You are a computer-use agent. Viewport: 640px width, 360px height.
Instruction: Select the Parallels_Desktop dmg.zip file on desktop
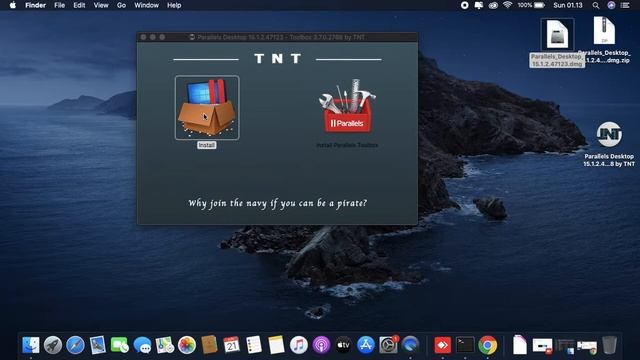pos(604,40)
